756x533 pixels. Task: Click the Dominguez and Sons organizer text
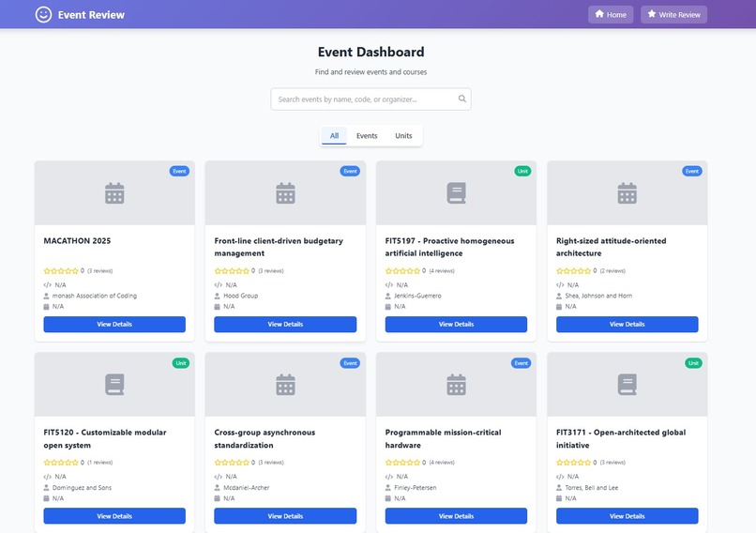[82, 488]
